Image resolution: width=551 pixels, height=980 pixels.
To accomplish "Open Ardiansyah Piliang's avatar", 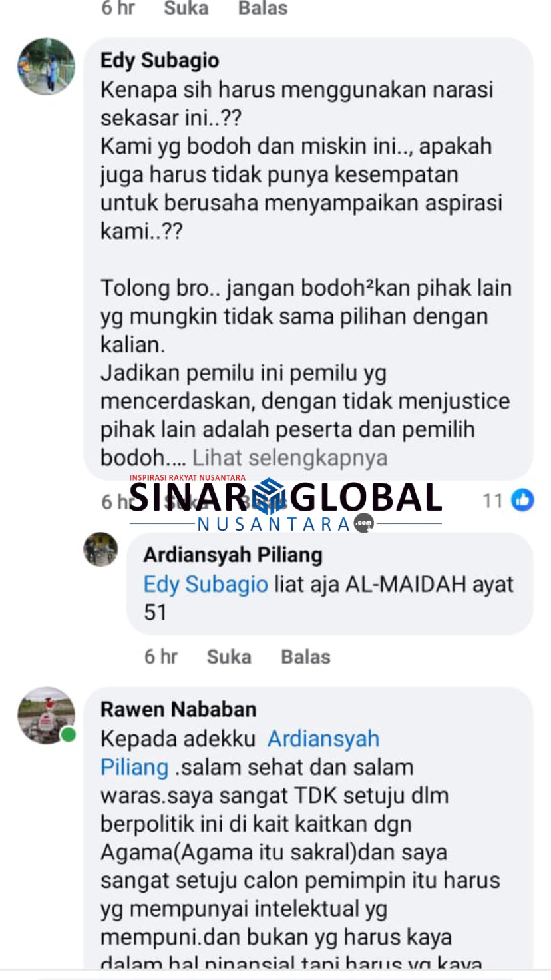I will [100, 549].
